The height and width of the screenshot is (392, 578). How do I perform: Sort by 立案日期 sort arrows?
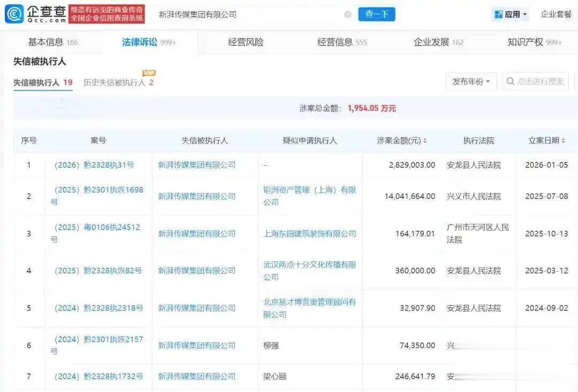[563, 140]
